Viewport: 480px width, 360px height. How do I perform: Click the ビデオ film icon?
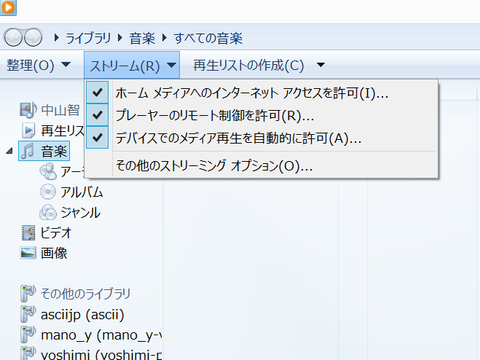click(28, 233)
